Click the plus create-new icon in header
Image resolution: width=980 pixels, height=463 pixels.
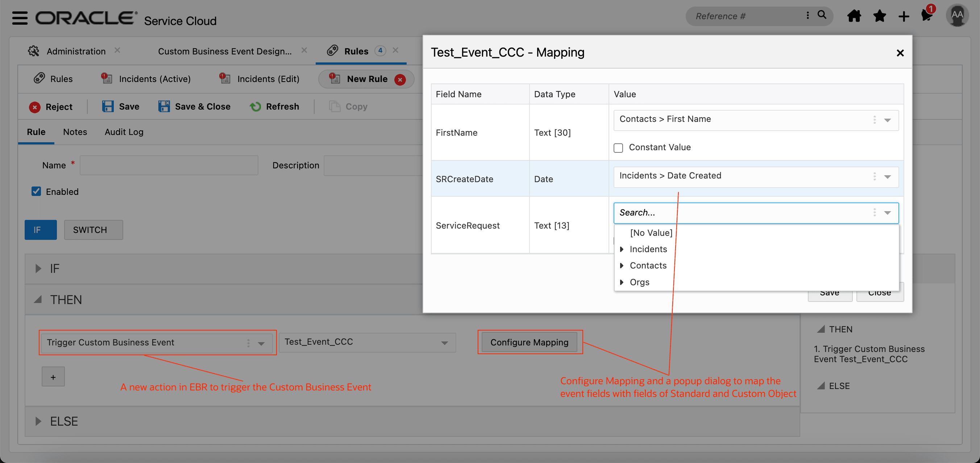(x=904, y=16)
